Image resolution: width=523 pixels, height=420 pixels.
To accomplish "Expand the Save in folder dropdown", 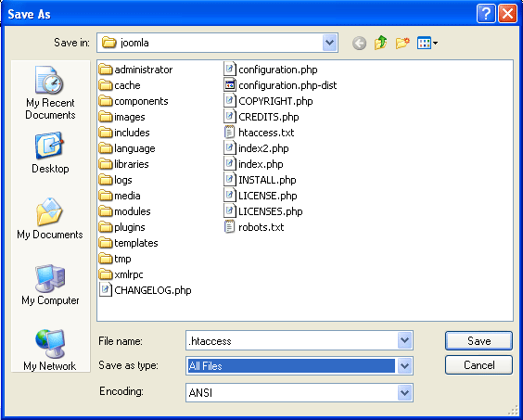I will pyautogui.click(x=329, y=43).
